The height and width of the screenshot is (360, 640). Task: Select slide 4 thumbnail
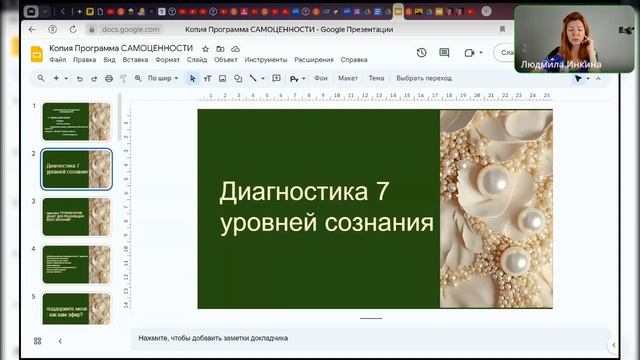coord(76,264)
